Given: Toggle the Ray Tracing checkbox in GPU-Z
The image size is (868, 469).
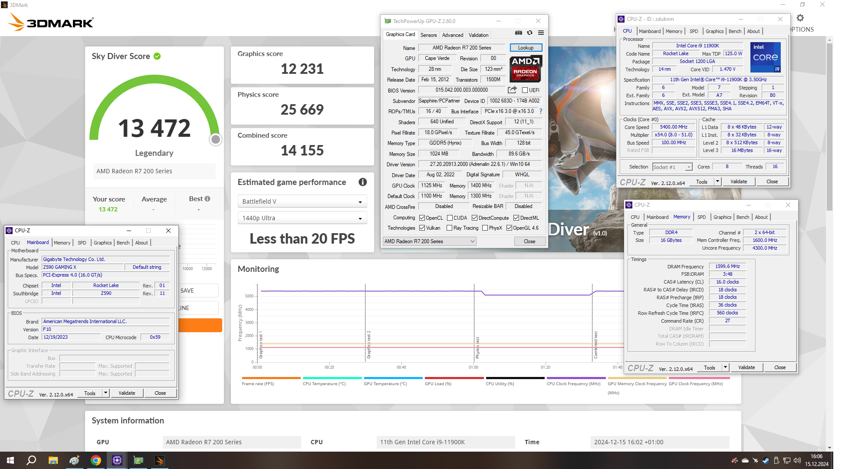Looking at the screenshot, I should (450, 228).
